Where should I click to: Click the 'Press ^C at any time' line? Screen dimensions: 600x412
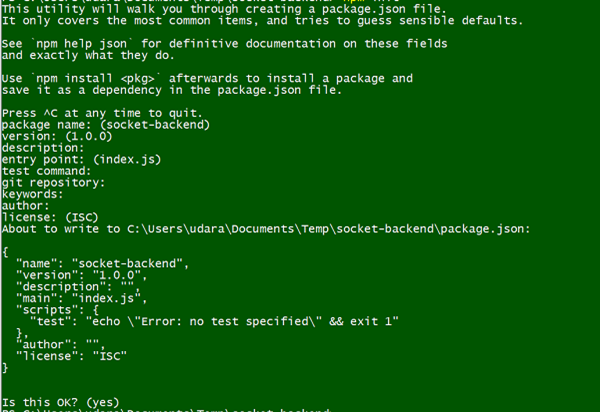(x=102, y=113)
